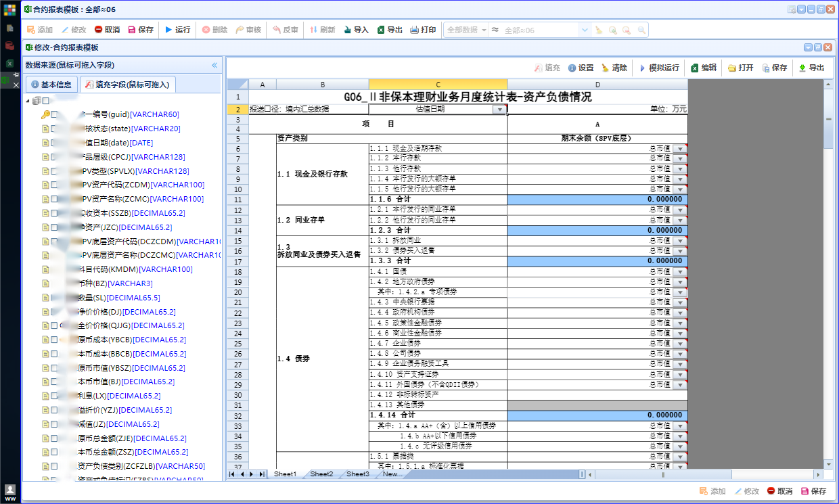
Task: Open 总市值 dropdown for 1.4.1 国债 row
Action: 680,271
